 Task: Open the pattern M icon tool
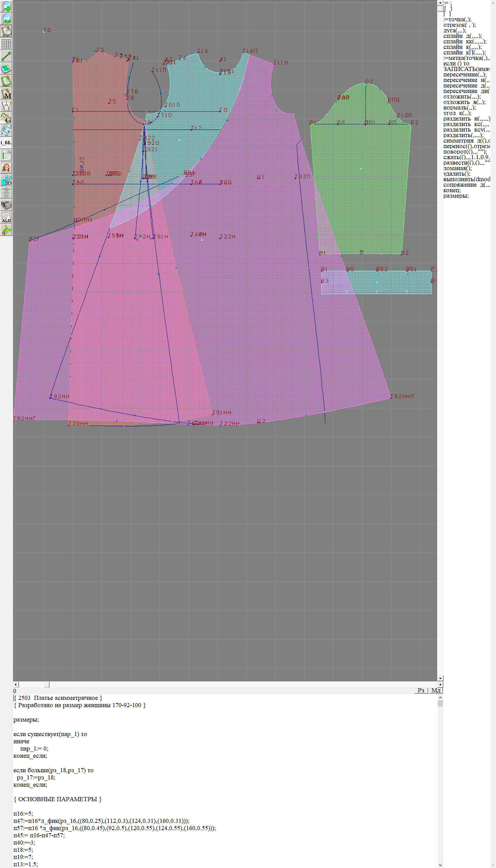(x=6, y=94)
